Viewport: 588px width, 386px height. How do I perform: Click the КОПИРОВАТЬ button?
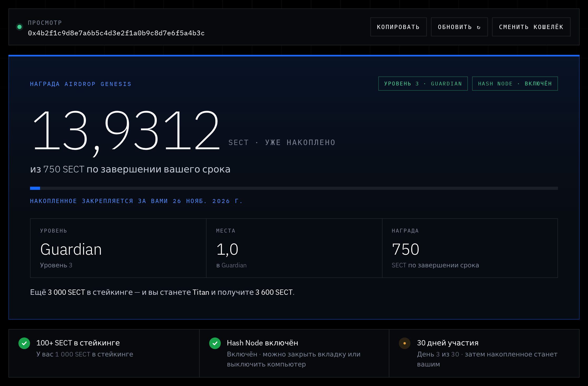coord(398,27)
